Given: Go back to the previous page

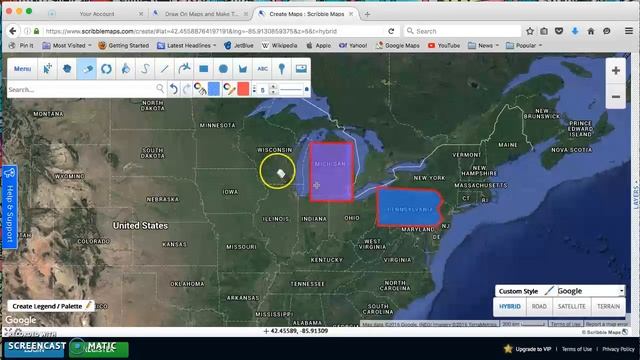Looking at the screenshot, I should [x=13, y=31].
